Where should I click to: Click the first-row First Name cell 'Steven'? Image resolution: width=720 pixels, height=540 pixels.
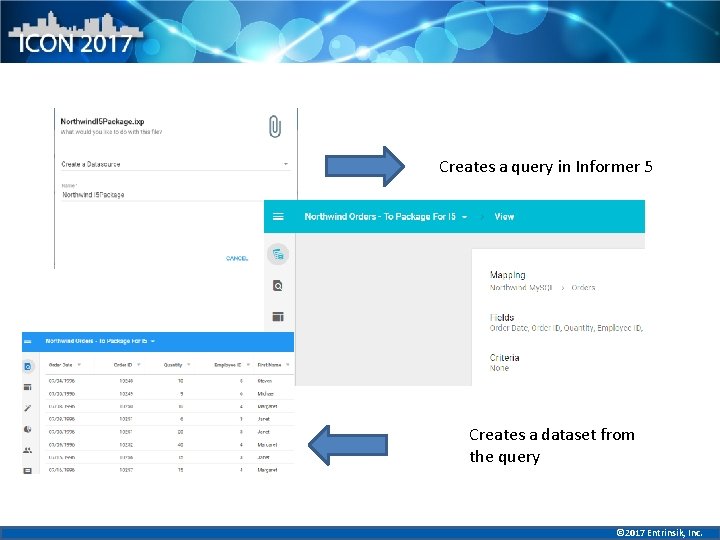(x=264, y=381)
